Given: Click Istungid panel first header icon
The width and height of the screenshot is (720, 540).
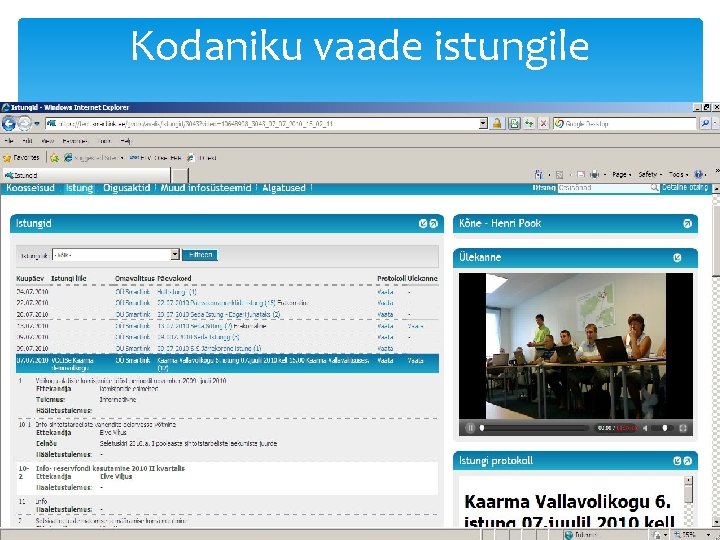Looking at the screenshot, I should (x=423, y=224).
